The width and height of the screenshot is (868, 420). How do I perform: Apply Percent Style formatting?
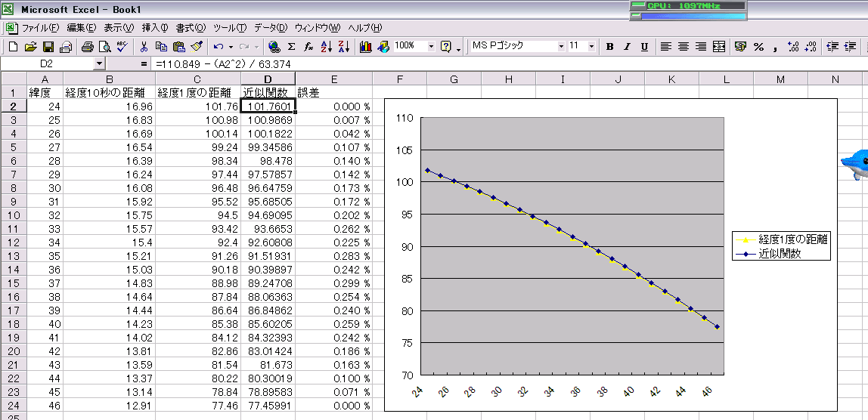[x=758, y=47]
